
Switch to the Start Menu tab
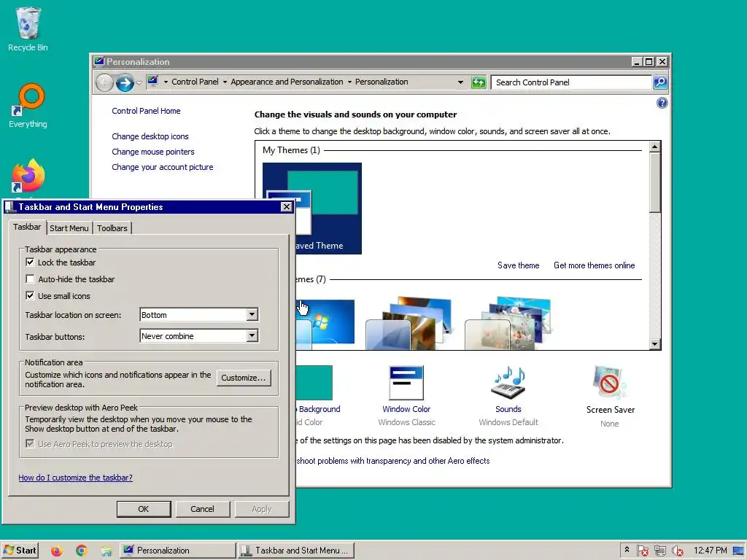pos(69,228)
